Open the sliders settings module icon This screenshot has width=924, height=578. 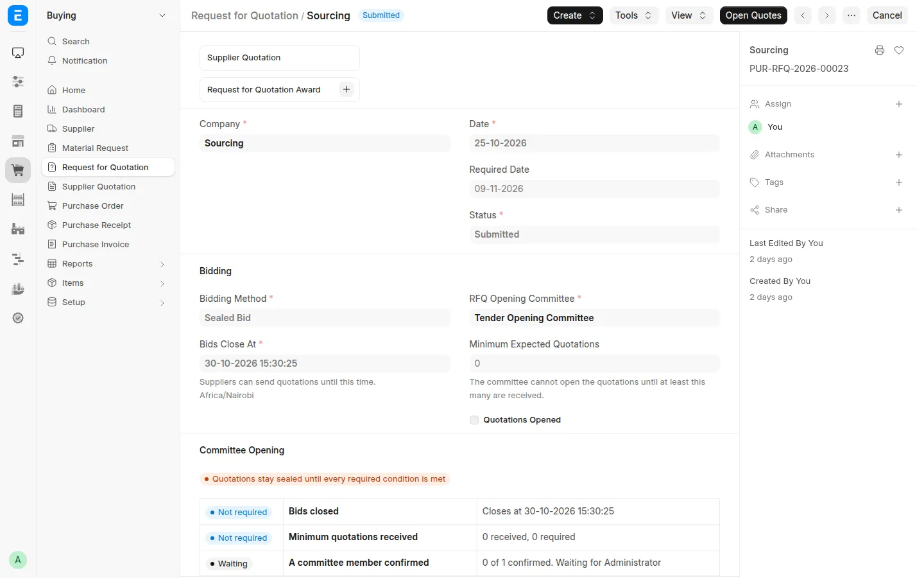18,82
